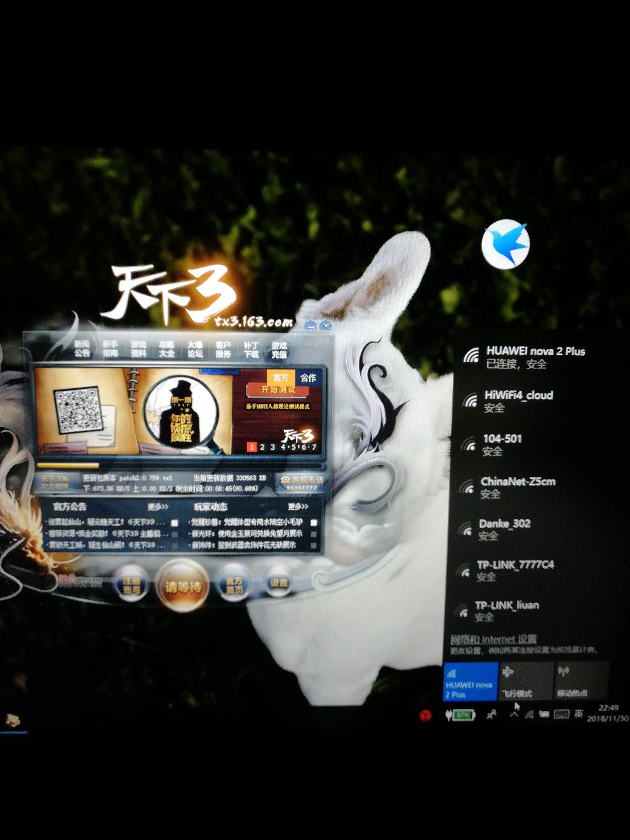Image resolution: width=630 pixels, height=840 pixels.
Task: Click the yellow patch download progress bar
Action: point(68,465)
